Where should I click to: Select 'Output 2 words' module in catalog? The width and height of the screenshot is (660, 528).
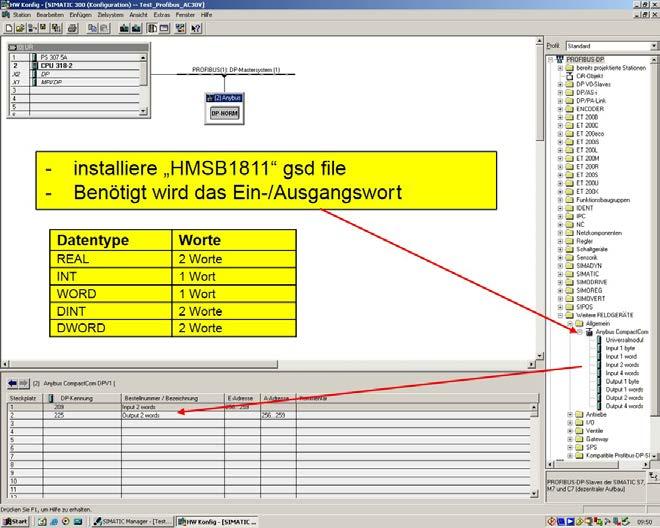coord(624,397)
